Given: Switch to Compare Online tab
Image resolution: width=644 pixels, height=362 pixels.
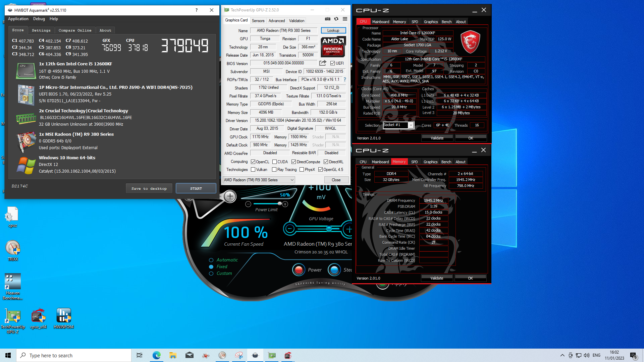Looking at the screenshot, I should 75,30.
